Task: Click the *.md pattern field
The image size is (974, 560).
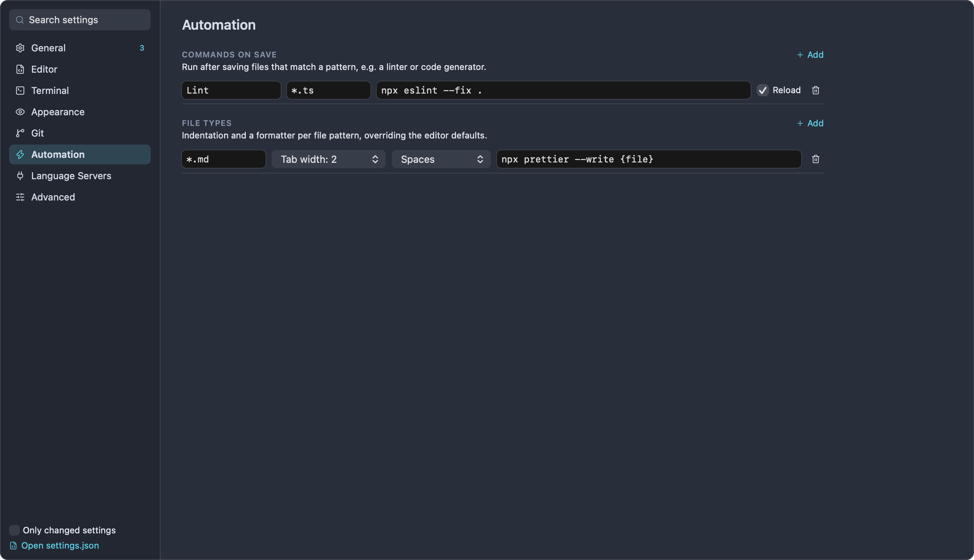Action: click(x=223, y=159)
